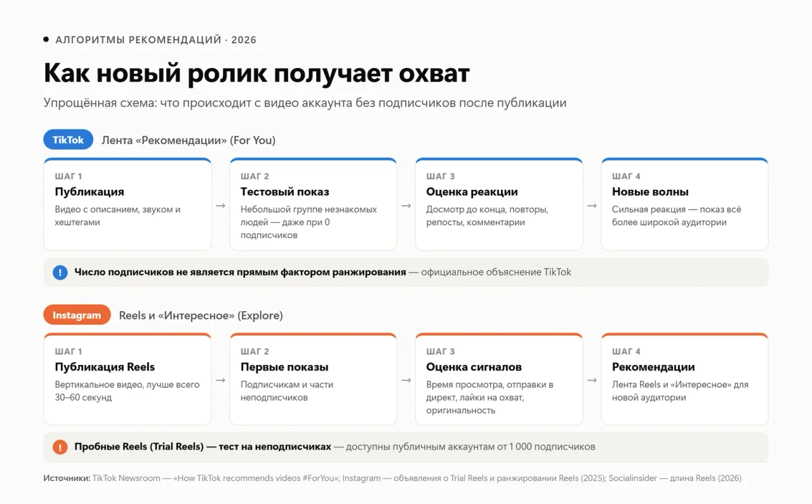Click the 'Первые показы' title
The height and width of the screenshot is (504, 812).
pos(284,367)
